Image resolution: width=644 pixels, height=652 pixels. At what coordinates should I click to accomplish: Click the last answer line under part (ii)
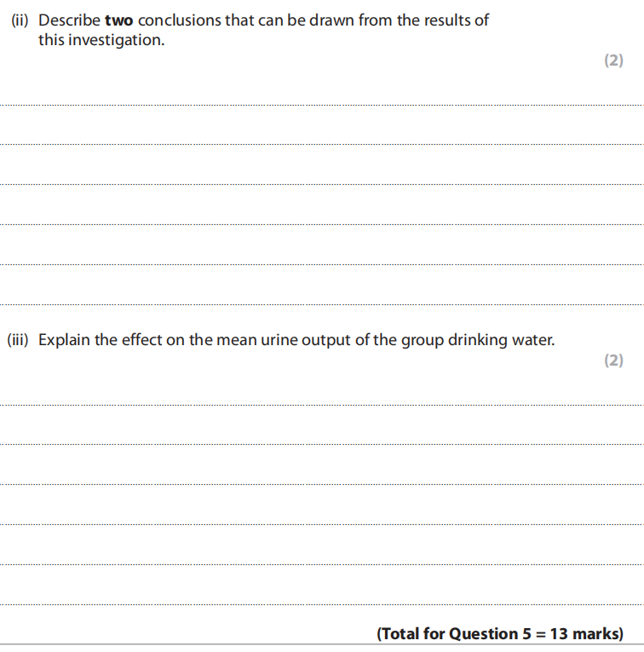(x=322, y=304)
